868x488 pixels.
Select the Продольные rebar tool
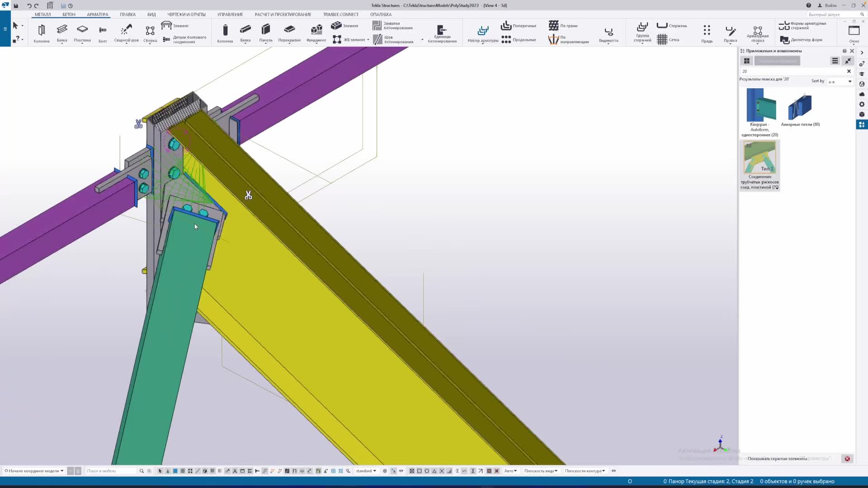[x=519, y=40]
